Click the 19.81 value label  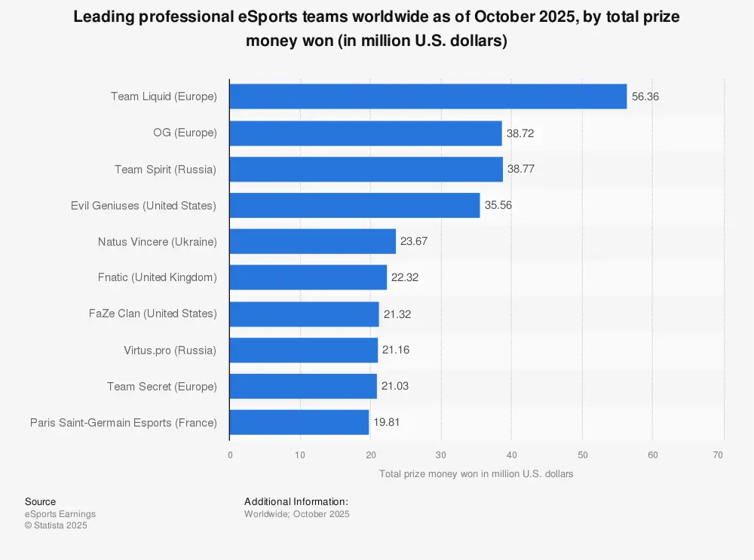[x=387, y=422]
